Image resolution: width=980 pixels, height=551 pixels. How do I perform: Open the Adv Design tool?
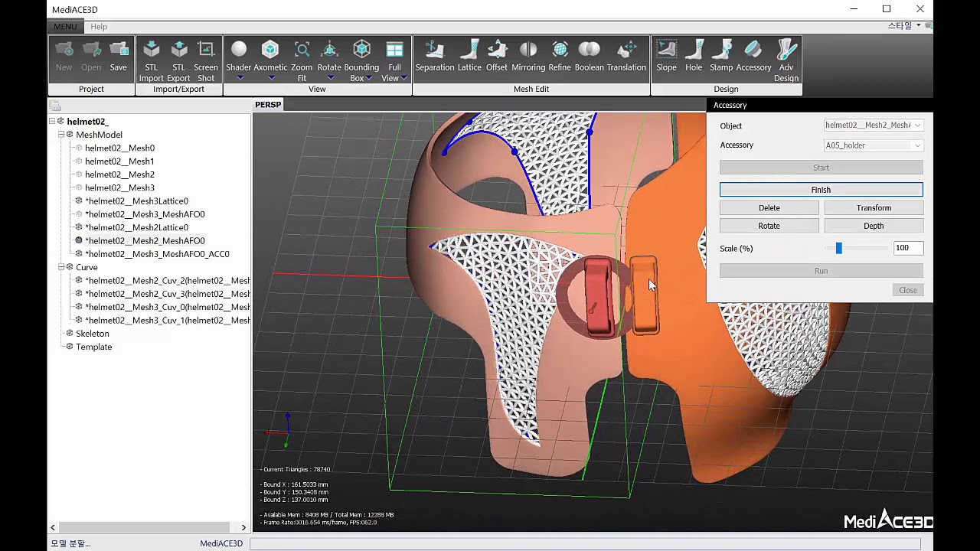pos(786,61)
